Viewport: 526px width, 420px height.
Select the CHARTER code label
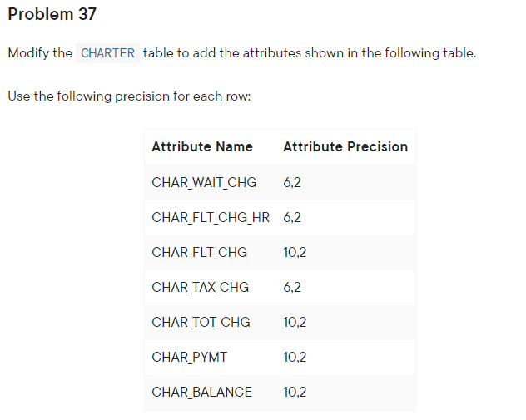pyautogui.click(x=107, y=53)
